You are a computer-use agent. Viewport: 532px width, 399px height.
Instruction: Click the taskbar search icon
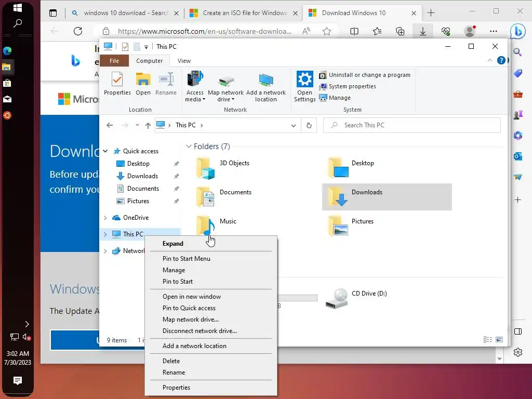[18, 23]
